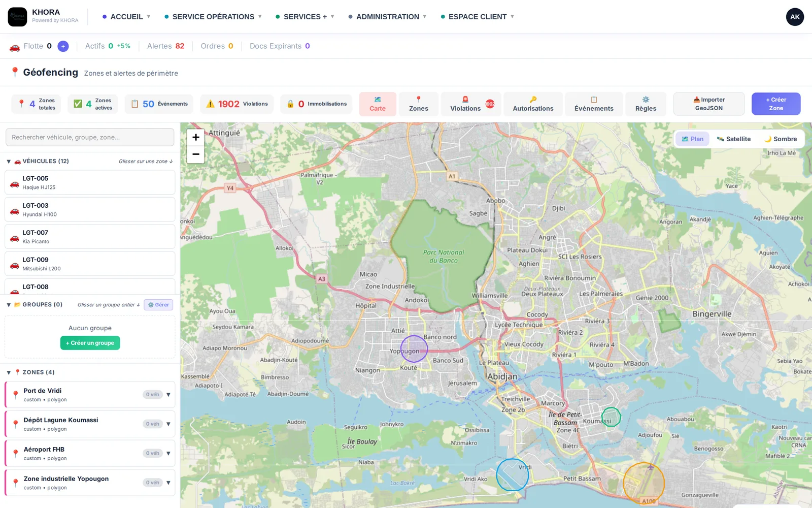
Task: Click the red 1902 violations badge
Action: 490,104
